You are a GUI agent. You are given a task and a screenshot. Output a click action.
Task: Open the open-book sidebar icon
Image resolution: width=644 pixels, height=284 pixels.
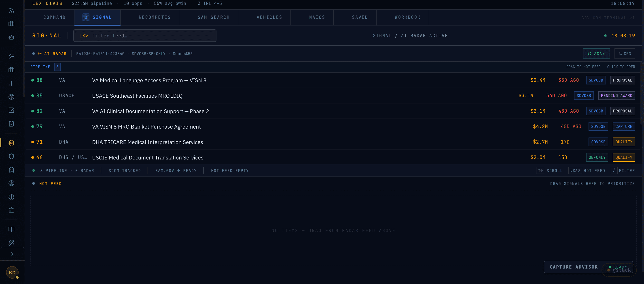point(11,229)
